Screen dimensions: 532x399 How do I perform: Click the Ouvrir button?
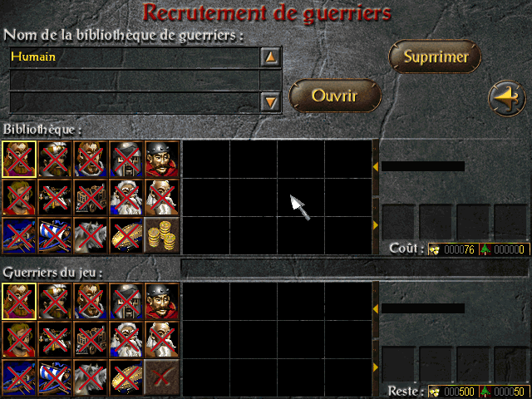(x=335, y=96)
